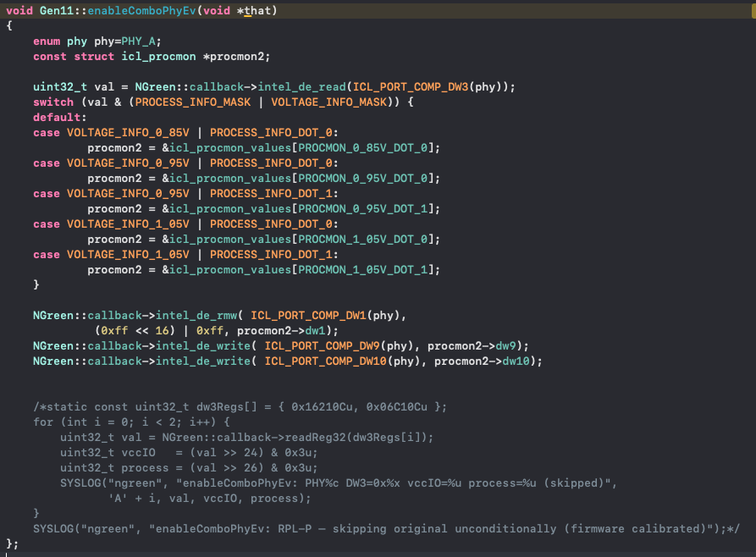The height and width of the screenshot is (557, 756).
Task: Click the closing brace of switch block
Action: (36, 285)
